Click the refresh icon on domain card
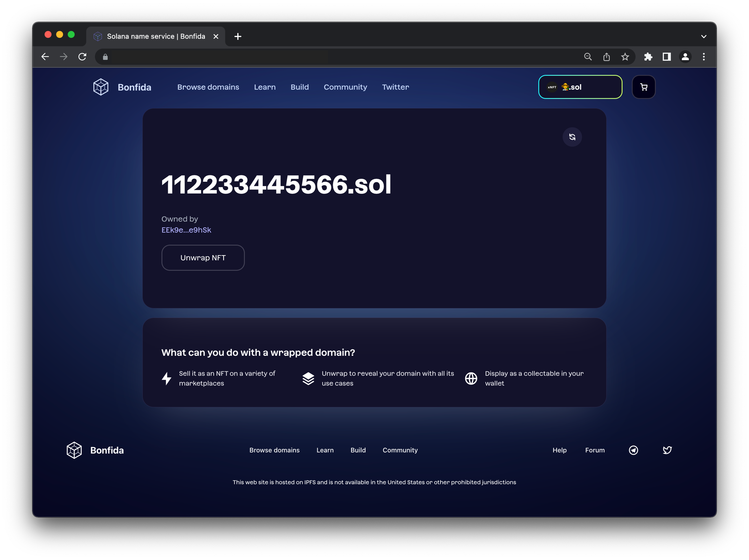The height and width of the screenshot is (560, 749). pyautogui.click(x=572, y=137)
